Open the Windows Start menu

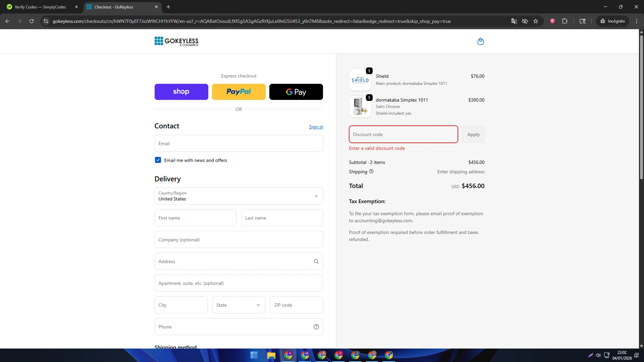click(x=254, y=355)
